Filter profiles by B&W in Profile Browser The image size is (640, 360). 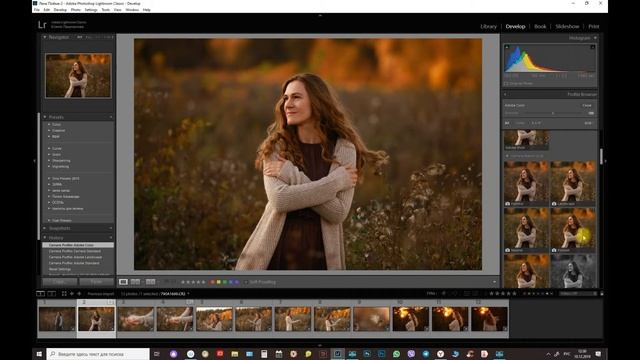(x=536, y=123)
